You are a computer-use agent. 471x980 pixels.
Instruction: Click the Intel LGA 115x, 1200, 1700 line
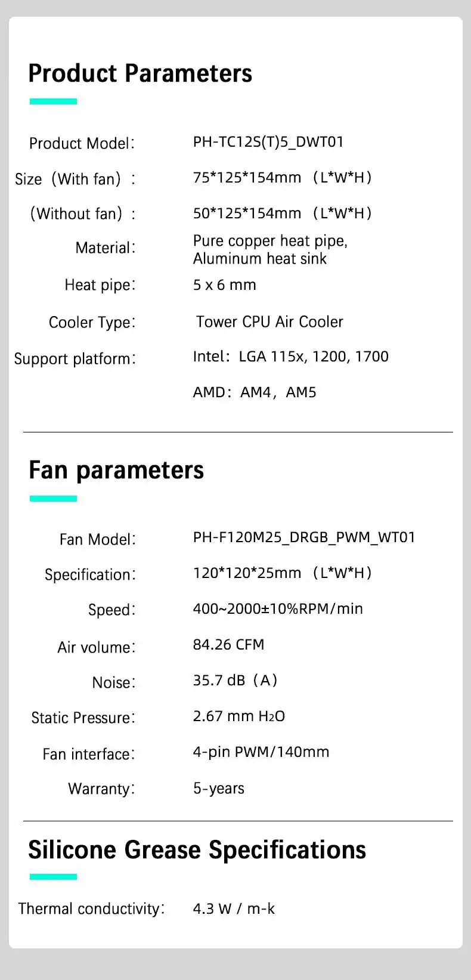[x=290, y=357]
